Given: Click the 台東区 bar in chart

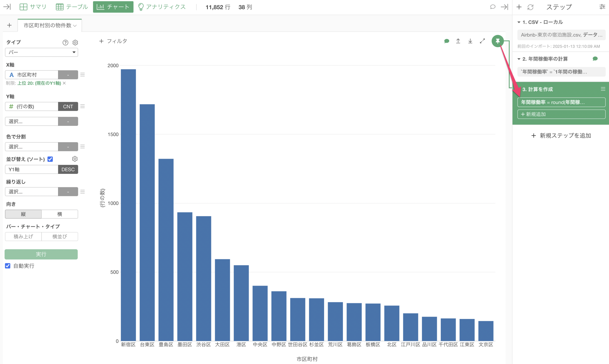Looking at the screenshot, I should pyautogui.click(x=147, y=222).
